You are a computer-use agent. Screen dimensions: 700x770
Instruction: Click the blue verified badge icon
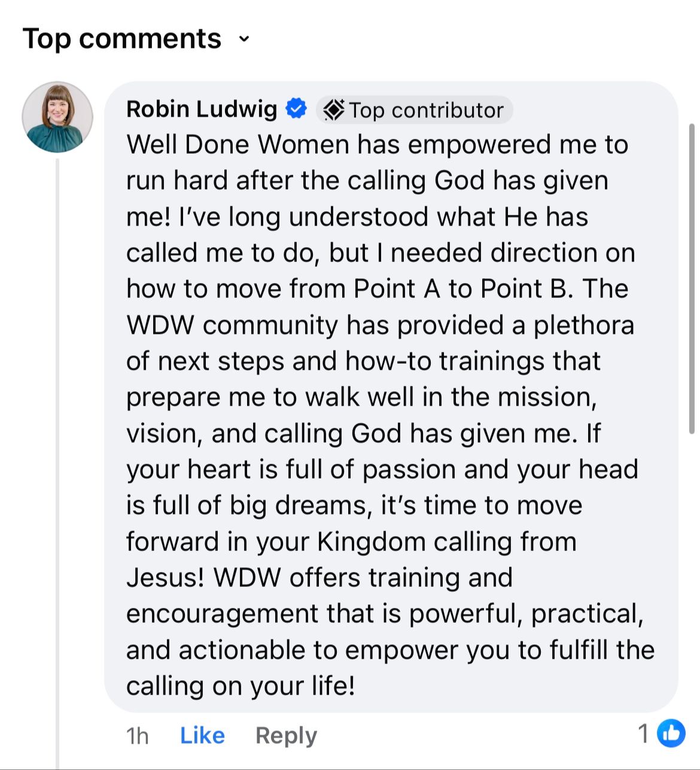click(296, 109)
